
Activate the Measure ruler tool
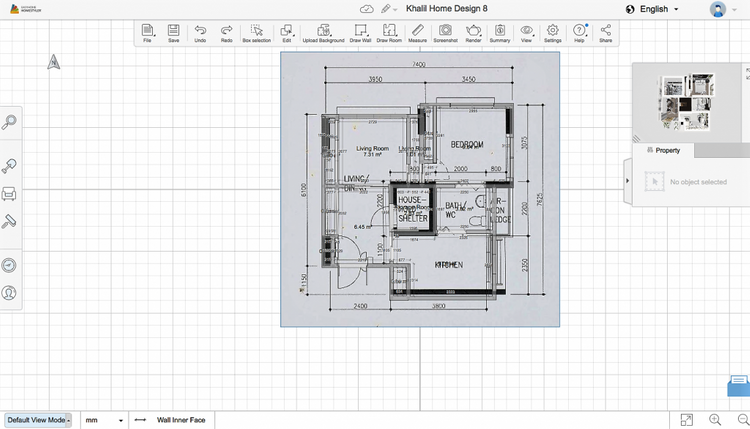pyautogui.click(x=418, y=33)
